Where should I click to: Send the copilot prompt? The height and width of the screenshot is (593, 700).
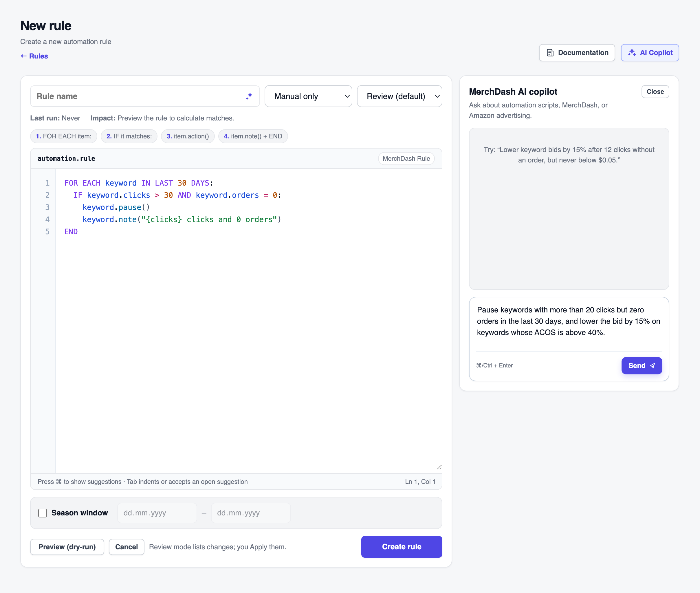[x=642, y=366]
